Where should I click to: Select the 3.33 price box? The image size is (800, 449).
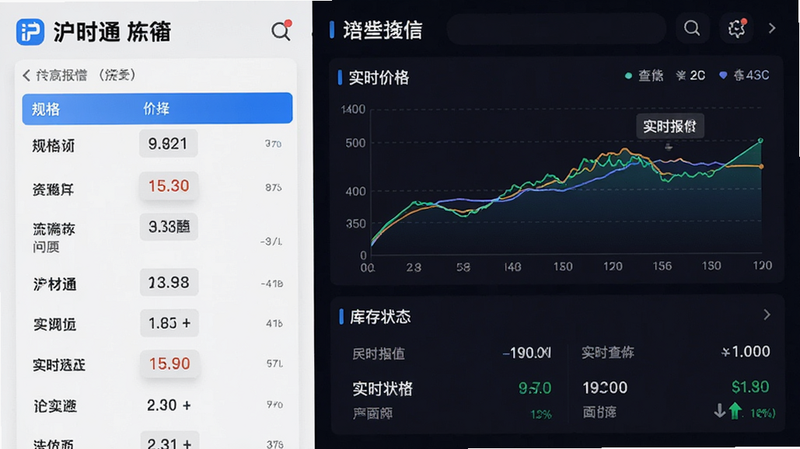169,227
